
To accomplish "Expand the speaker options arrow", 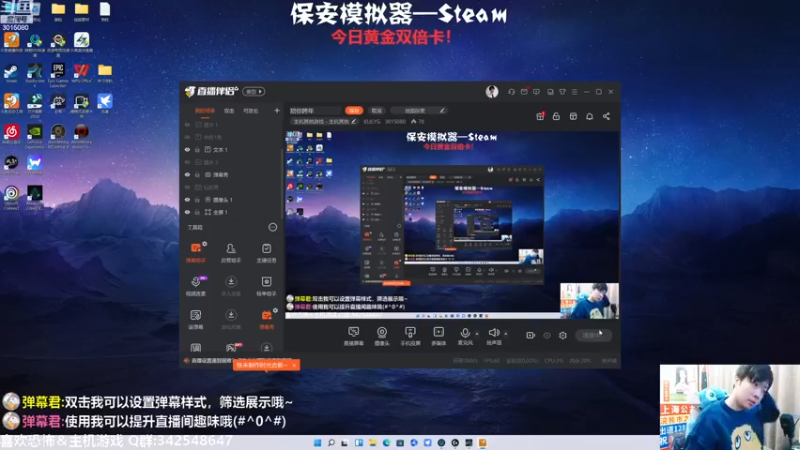I will click(x=506, y=334).
